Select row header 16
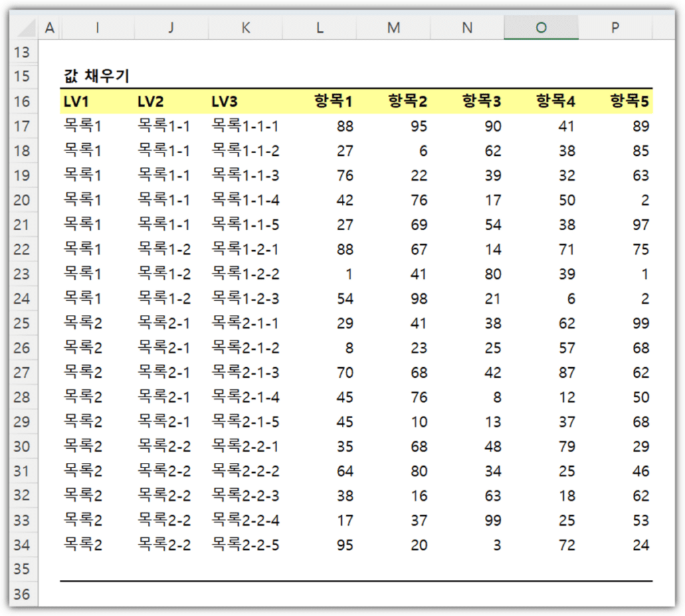This screenshot has width=685, height=616. pos(23,102)
